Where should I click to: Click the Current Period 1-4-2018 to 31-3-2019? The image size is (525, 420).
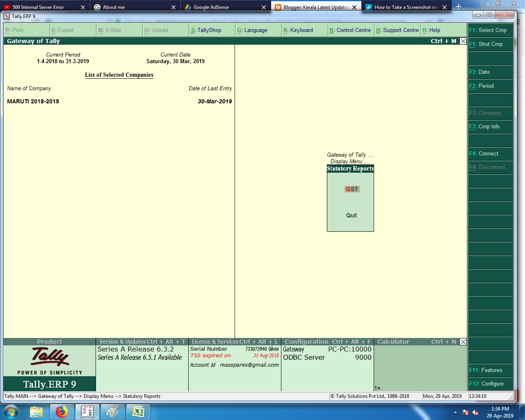tap(63, 58)
